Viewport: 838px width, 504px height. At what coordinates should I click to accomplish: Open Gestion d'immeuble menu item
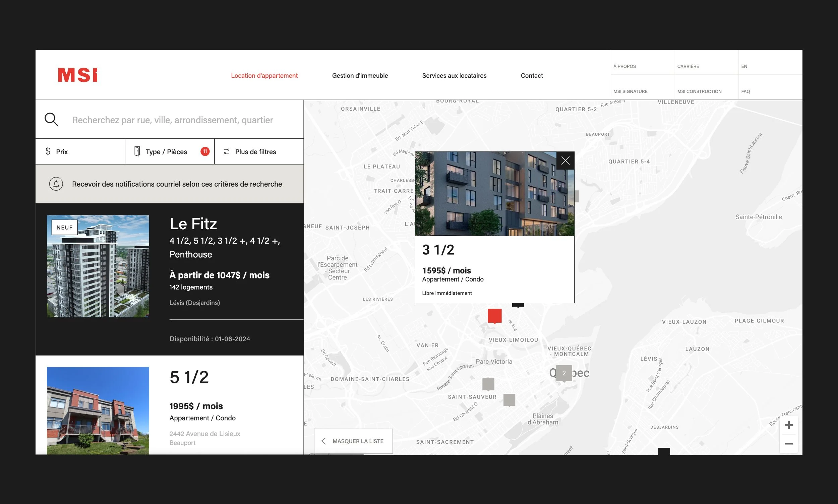click(360, 75)
